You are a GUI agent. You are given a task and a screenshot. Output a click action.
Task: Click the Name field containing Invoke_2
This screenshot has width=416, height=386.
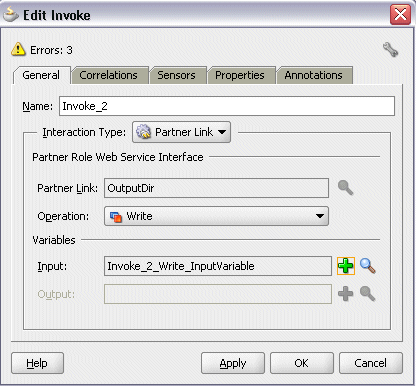pos(227,106)
